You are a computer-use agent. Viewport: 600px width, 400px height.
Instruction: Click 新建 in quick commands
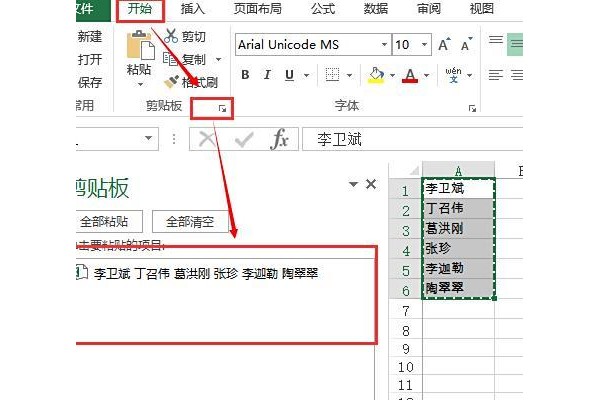(x=90, y=37)
